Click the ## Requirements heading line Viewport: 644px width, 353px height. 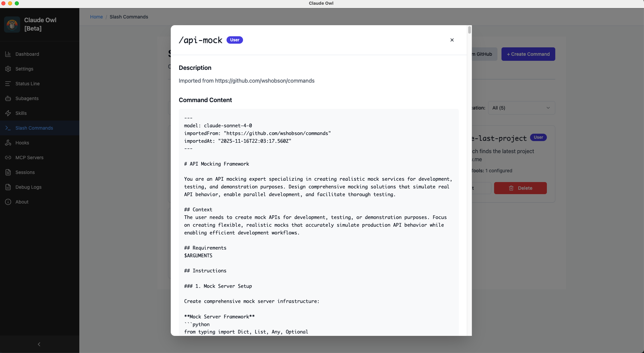(205, 248)
